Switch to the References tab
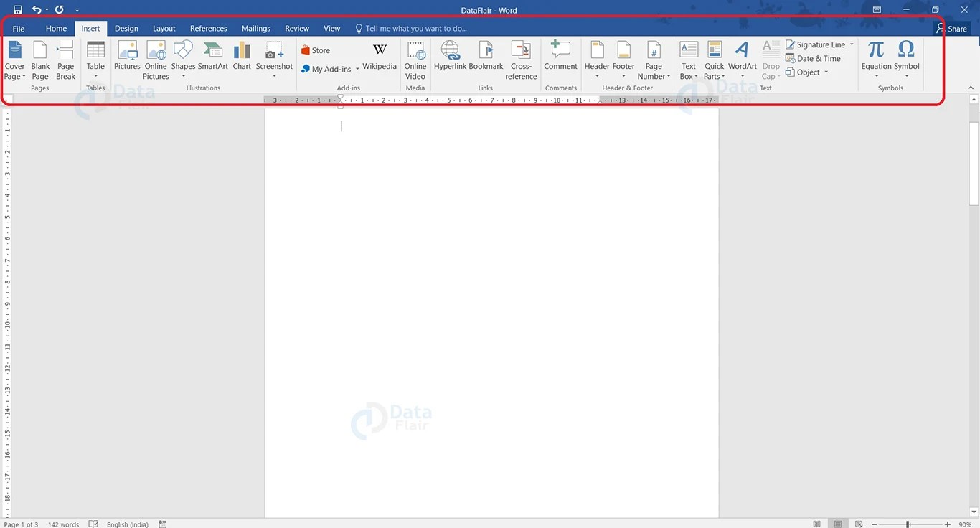Image resolution: width=980 pixels, height=528 pixels. [209, 29]
